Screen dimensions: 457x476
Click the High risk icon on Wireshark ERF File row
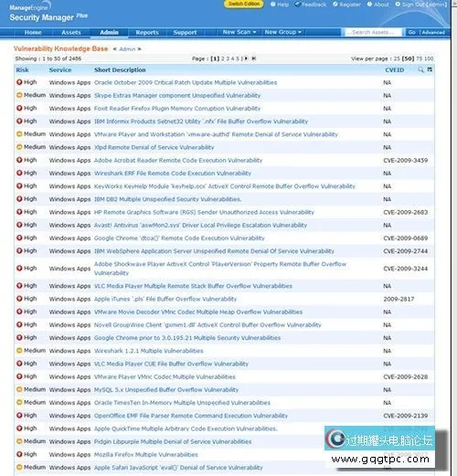pos(19,173)
